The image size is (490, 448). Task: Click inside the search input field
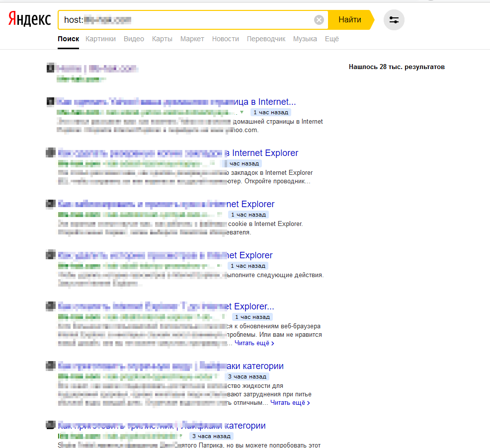point(199,20)
